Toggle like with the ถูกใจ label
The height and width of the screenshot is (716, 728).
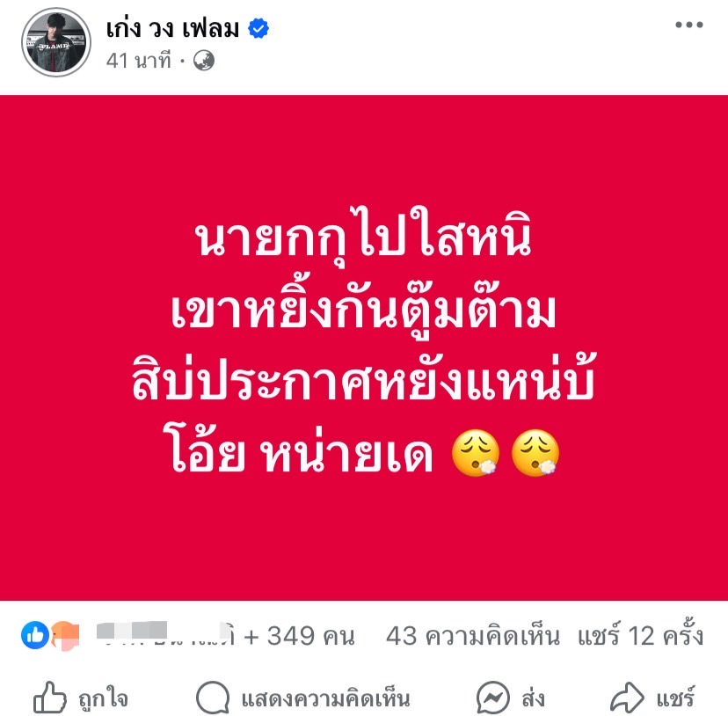click(x=103, y=698)
